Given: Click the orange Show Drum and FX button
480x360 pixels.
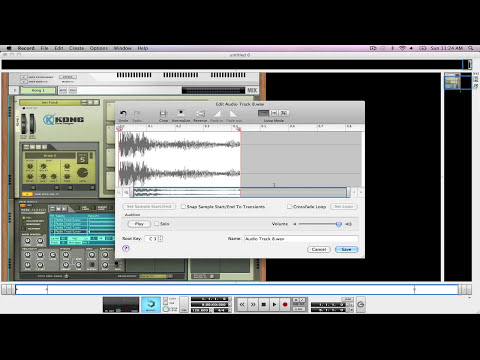Looking at the screenshot, I should [27, 194].
